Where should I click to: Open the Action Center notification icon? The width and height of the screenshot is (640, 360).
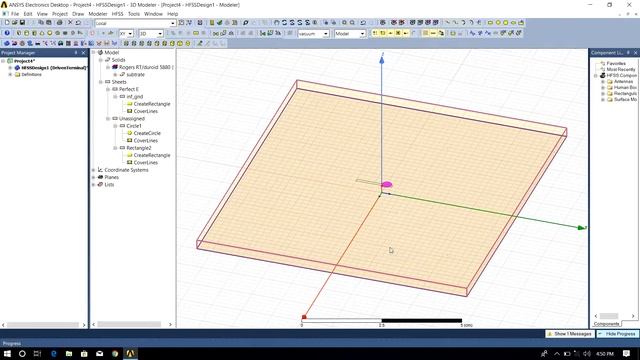point(627,353)
